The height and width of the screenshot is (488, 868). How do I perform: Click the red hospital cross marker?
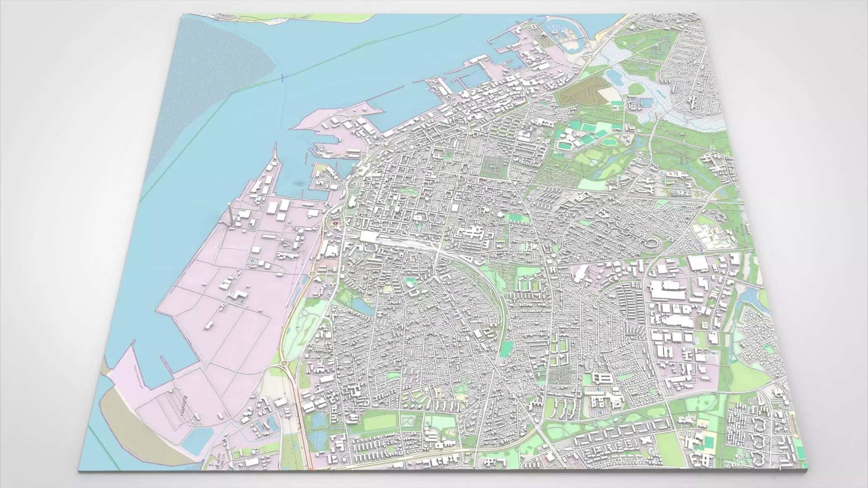[x=336, y=224]
